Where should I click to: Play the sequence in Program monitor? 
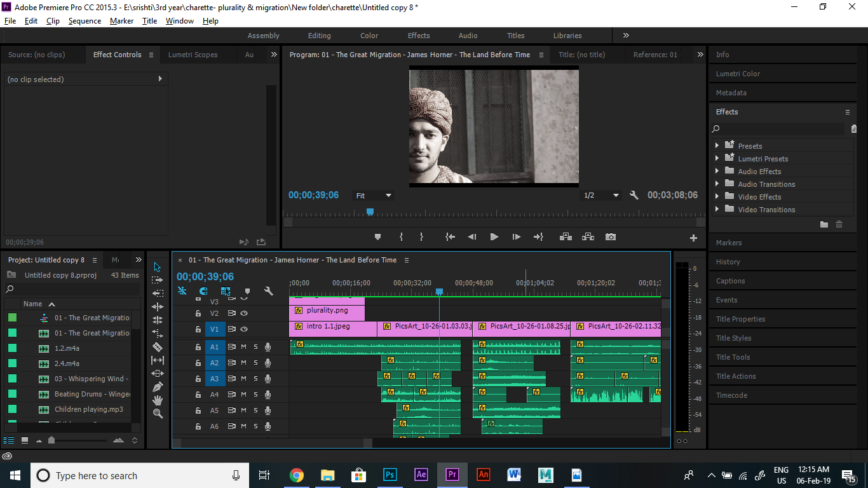point(494,237)
